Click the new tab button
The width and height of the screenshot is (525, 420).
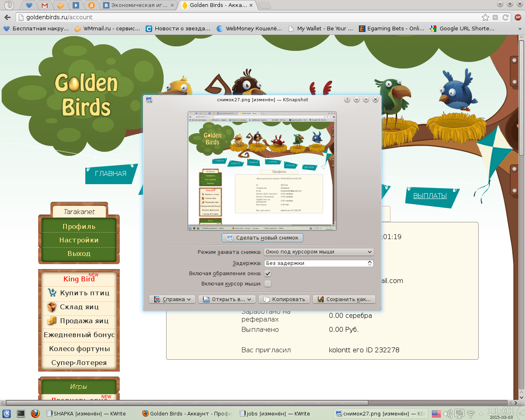click(x=265, y=5)
